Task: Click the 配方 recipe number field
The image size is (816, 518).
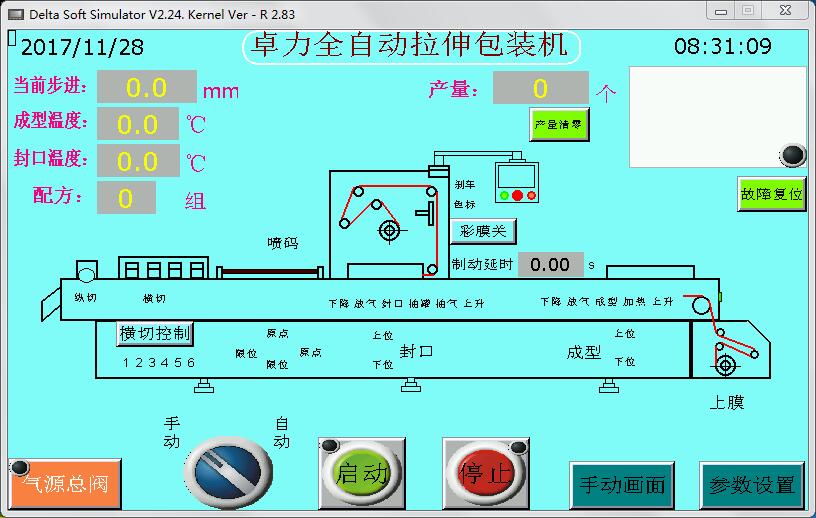Action: [x=126, y=198]
